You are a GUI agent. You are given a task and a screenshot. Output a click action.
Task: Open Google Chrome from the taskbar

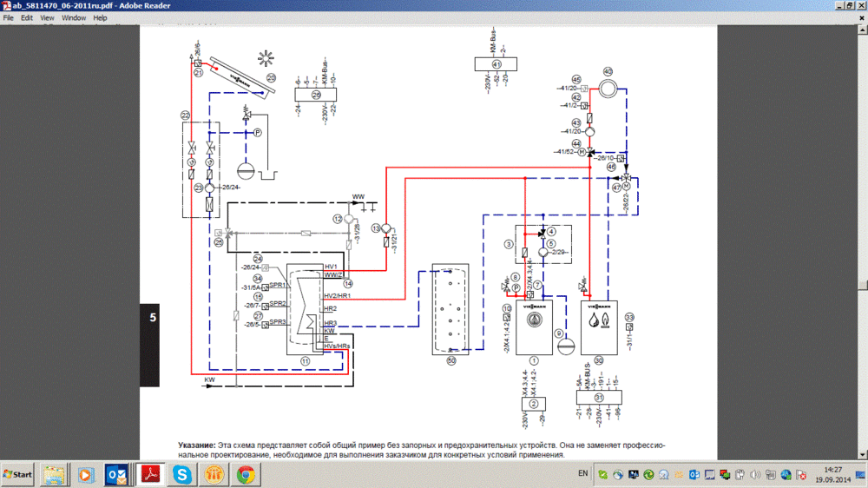246,475
